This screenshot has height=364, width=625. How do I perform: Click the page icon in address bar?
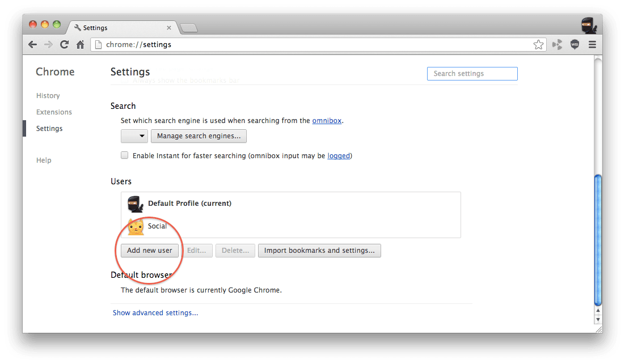pos(99,45)
